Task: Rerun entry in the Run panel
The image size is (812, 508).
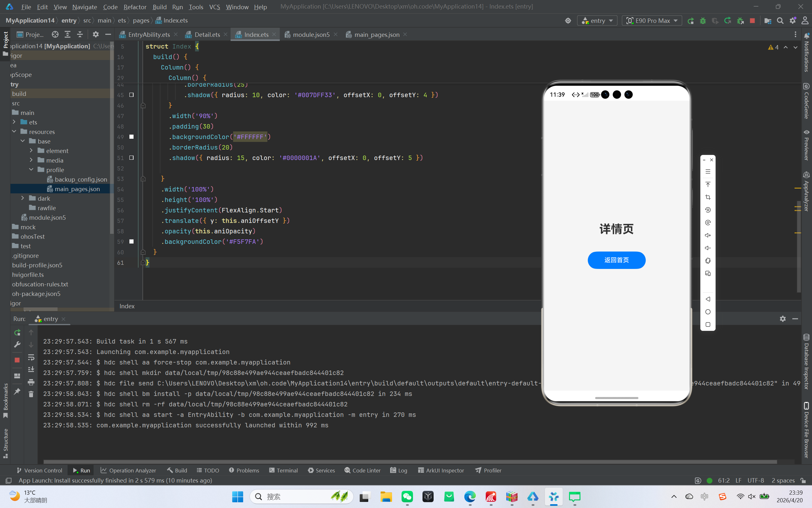Action: click(17, 332)
